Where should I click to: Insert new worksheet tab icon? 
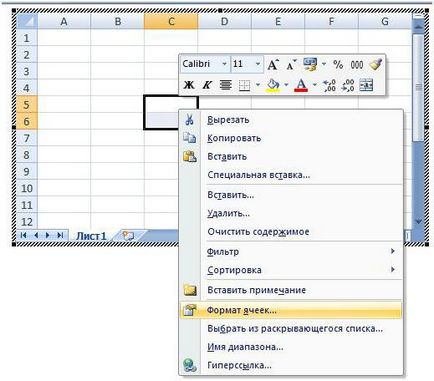click(x=128, y=236)
